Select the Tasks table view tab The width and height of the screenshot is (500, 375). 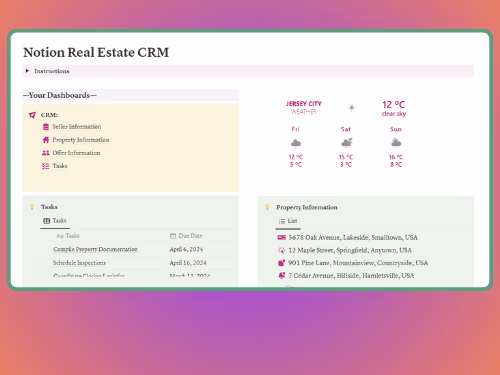55,221
